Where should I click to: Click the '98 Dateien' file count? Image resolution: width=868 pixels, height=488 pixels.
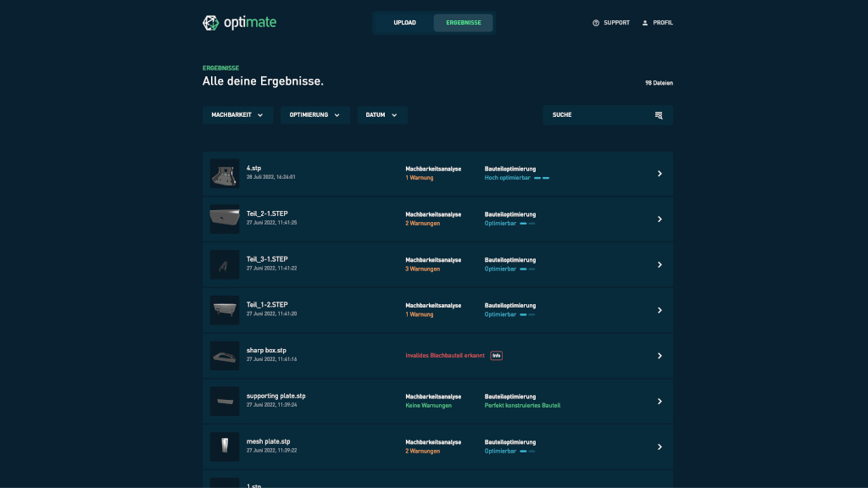pyautogui.click(x=659, y=83)
